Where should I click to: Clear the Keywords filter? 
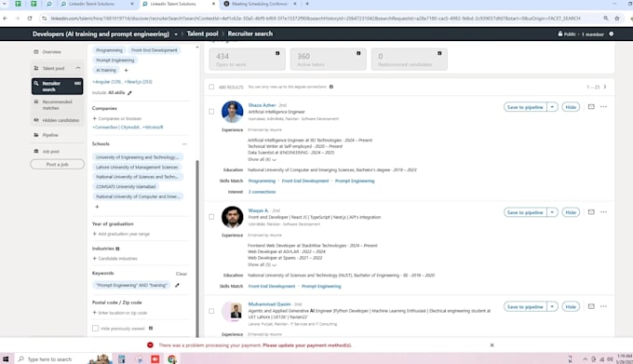[182, 274]
